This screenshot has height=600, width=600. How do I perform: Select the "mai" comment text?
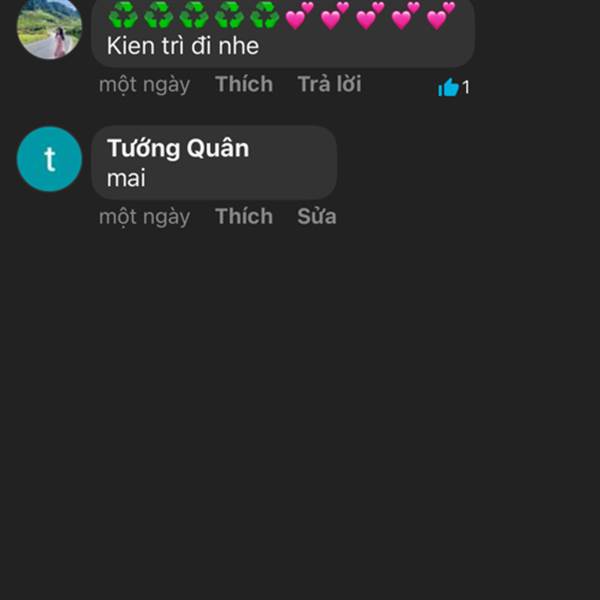pyautogui.click(x=126, y=178)
